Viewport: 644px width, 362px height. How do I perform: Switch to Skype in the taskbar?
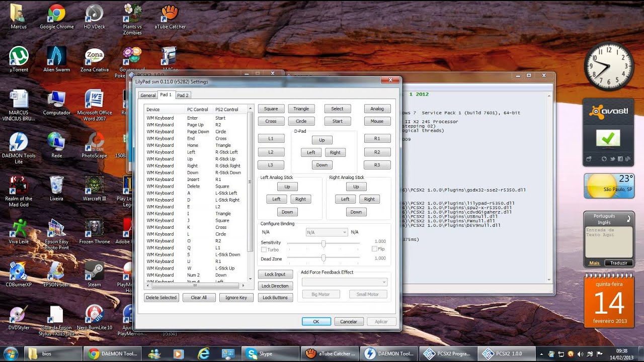pos(271,353)
